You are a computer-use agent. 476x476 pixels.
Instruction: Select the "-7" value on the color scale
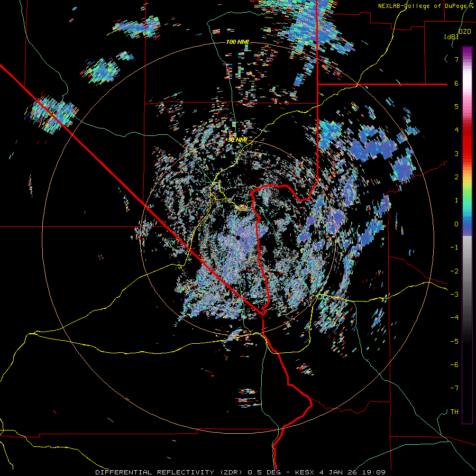(x=454, y=388)
